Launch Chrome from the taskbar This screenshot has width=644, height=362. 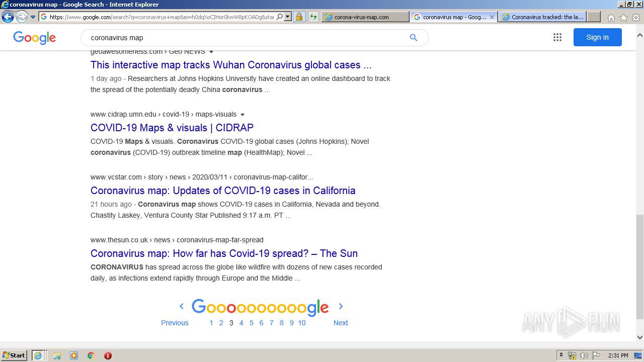pos(91,355)
